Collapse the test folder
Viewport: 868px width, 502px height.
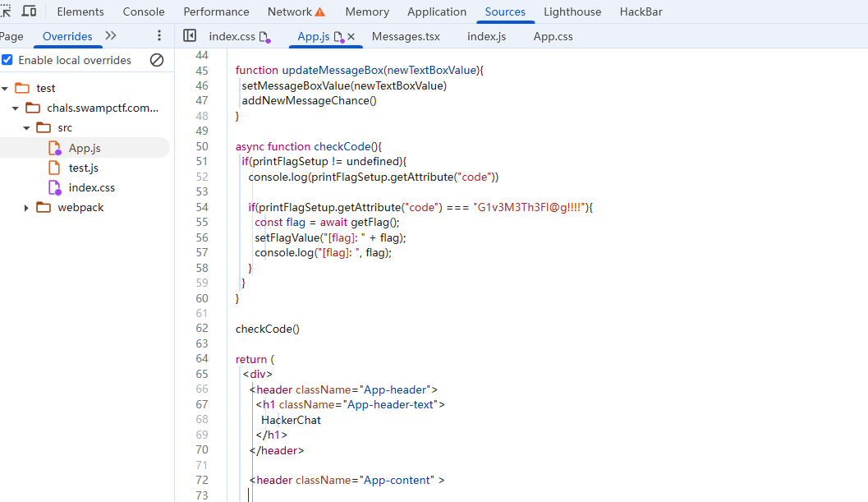[x=5, y=88]
